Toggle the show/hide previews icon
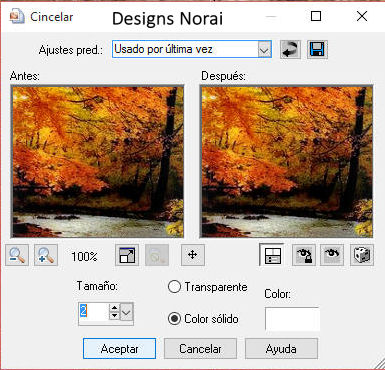 click(x=272, y=255)
